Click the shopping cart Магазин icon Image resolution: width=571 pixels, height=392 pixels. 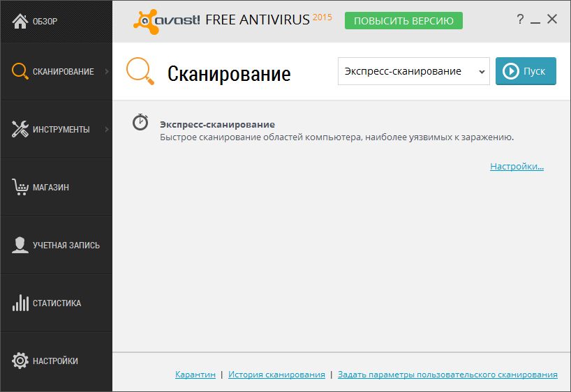20,187
